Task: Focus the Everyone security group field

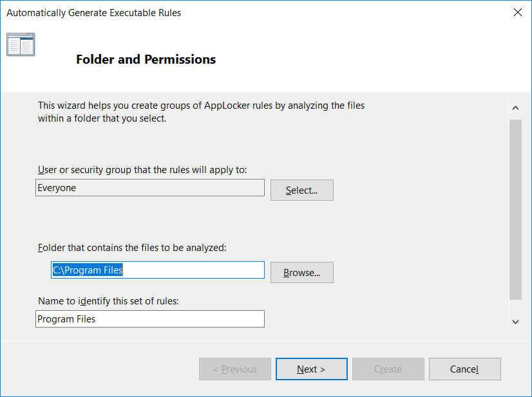Action: (150, 188)
